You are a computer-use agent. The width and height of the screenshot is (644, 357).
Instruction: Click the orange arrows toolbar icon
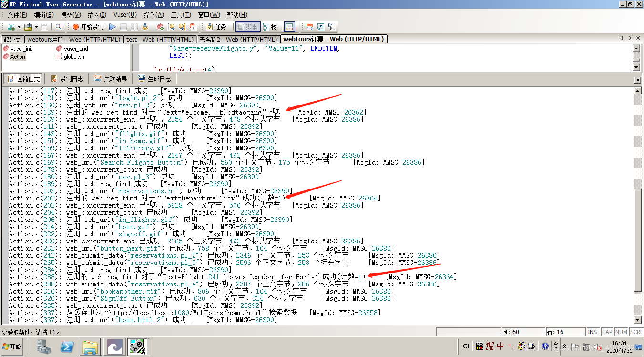pyautogui.click(x=310, y=27)
